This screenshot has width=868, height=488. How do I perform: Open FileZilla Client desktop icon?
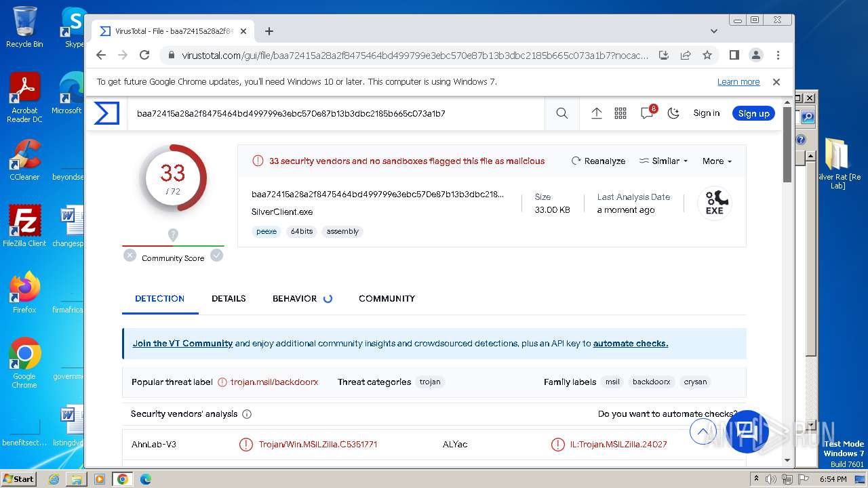click(x=24, y=226)
